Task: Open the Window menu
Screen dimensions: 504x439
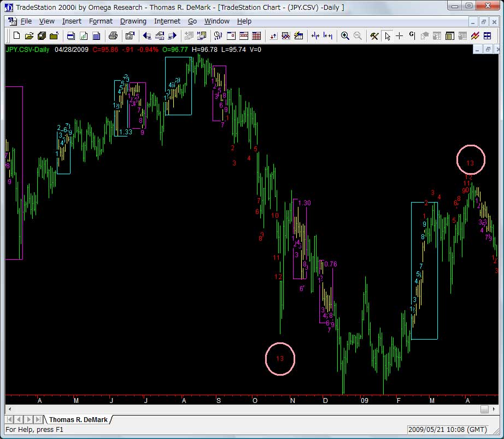Action: [216, 21]
